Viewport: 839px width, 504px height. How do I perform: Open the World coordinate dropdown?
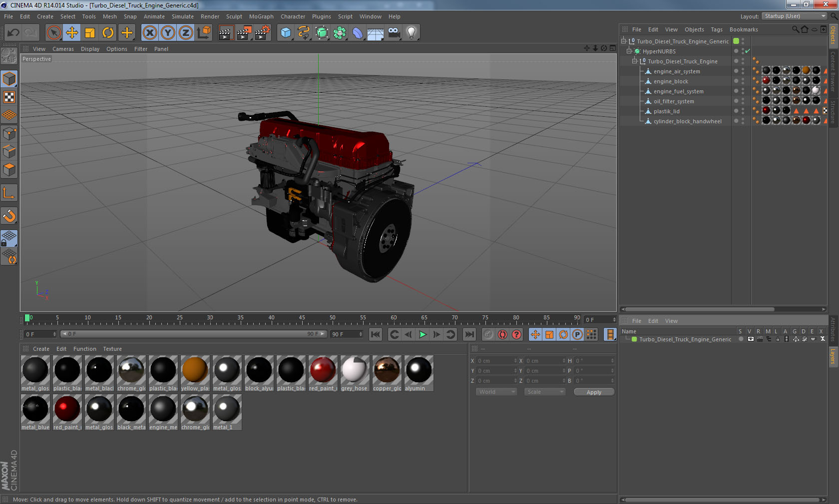(x=496, y=392)
